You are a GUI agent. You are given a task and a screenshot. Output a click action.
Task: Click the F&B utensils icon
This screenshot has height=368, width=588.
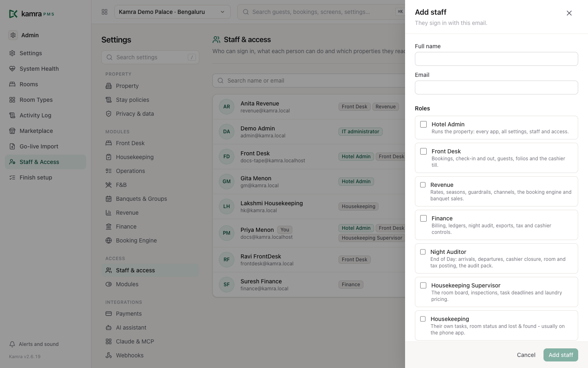tap(109, 185)
